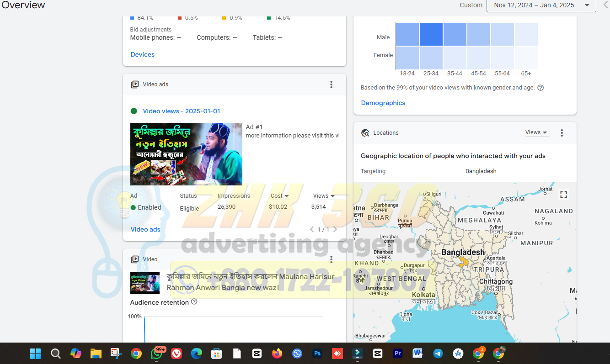Click the Video ads card header icon
This screenshot has height=364, width=610.
pos(134,84)
